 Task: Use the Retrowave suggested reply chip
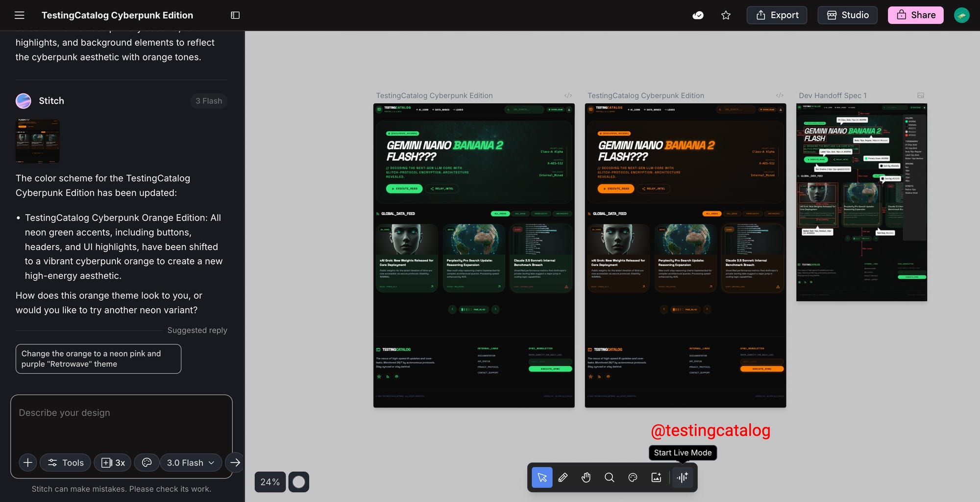coord(98,359)
